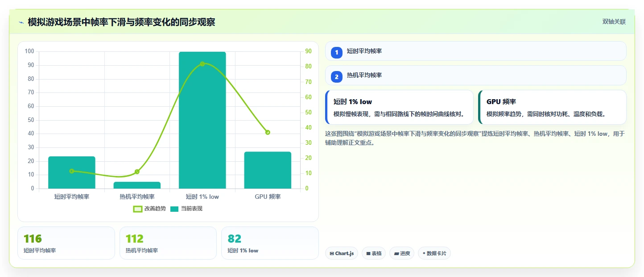Click the line point above 短时 1% low
The image size is (644, 277).
pos(202,64)
